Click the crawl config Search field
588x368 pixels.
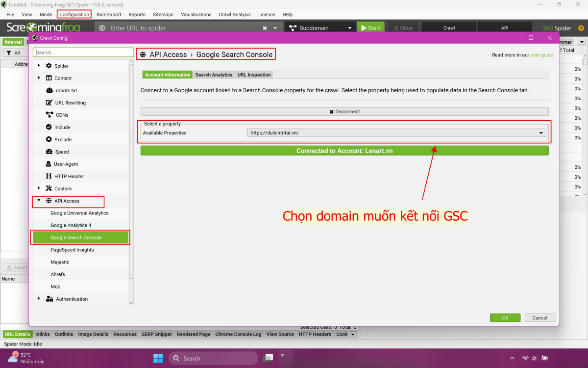(83, 53)
